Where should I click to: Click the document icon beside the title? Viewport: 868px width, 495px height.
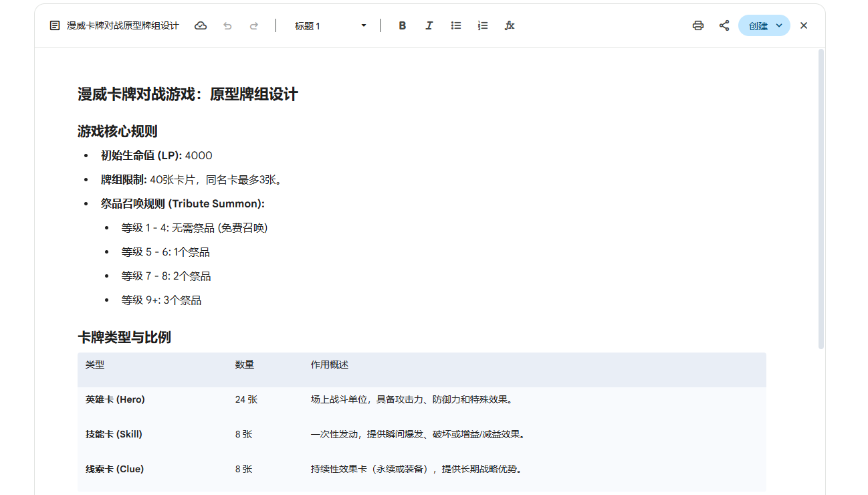55,25
